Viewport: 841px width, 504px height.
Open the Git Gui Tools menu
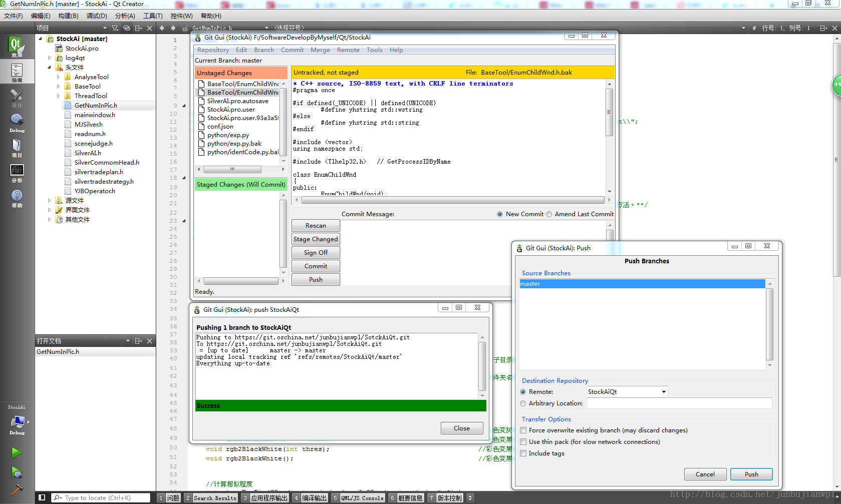click(375, 50)
